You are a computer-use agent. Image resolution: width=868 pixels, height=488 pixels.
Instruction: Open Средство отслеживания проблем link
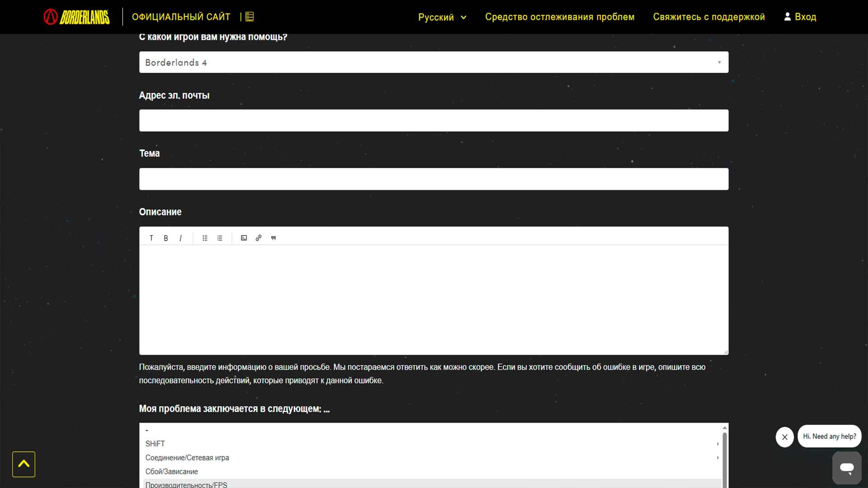560,17
